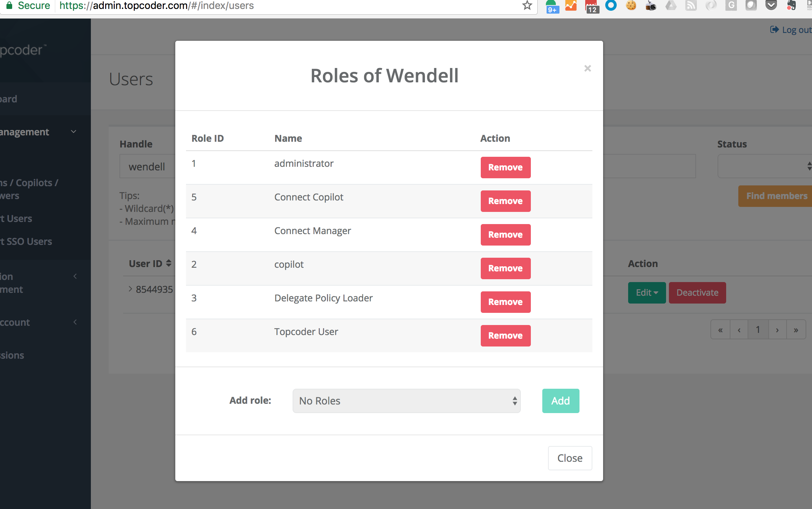
Task: Click the Log out link
Action: pyautogui.click(x=791, y=30)
